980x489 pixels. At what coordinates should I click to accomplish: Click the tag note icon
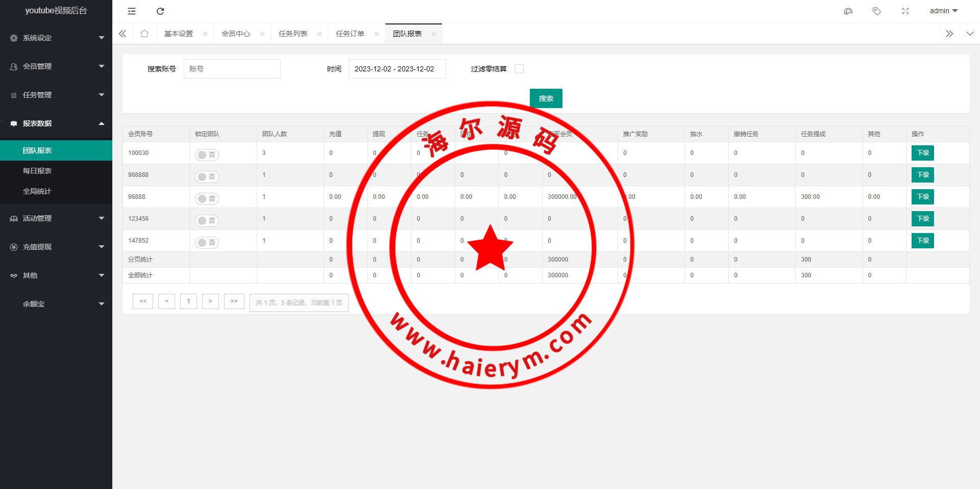(x=876, y=11)
